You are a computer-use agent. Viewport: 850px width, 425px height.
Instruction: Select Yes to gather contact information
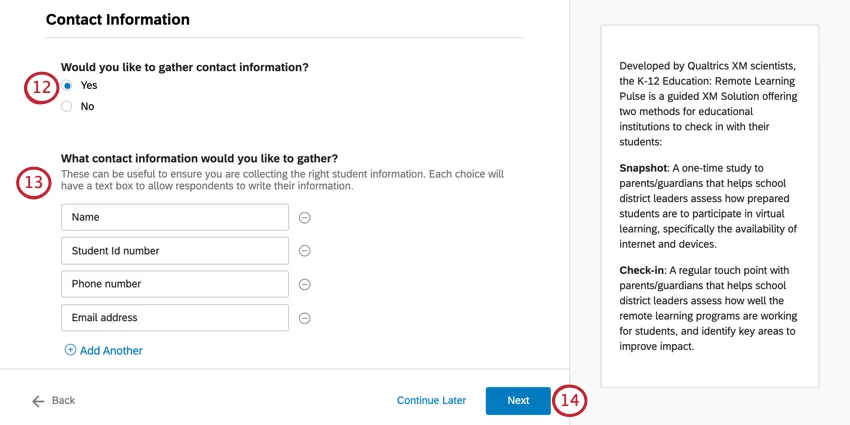click(x=67, y=86)
